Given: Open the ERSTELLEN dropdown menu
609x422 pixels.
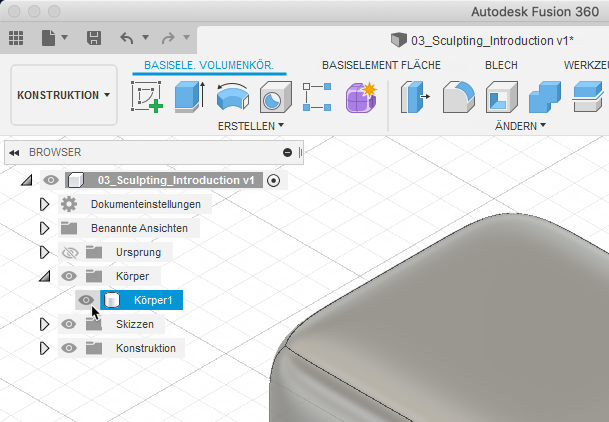Looking at the screenshot, I should [251, 126].
